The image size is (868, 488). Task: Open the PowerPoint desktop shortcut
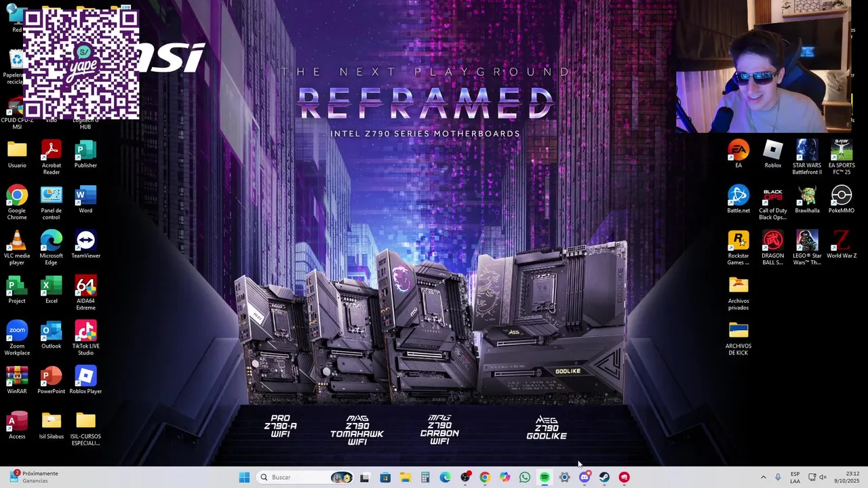tap(52, 380)
